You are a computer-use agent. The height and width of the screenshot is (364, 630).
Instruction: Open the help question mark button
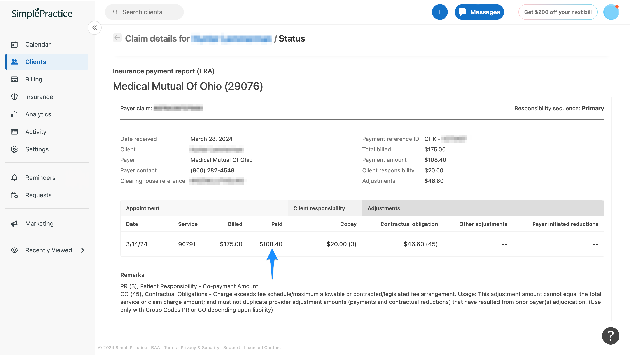click(611, 336)
